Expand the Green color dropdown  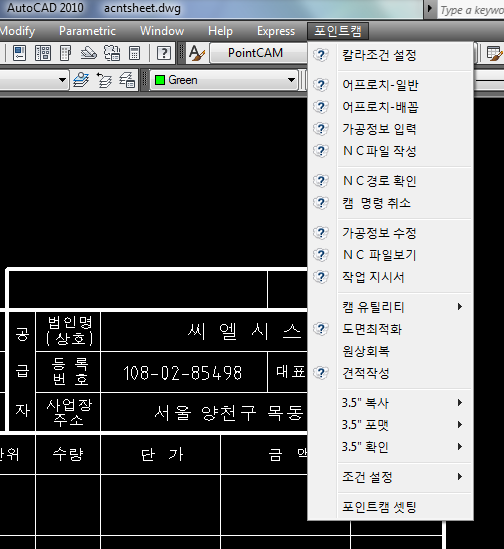coord(291,80)
